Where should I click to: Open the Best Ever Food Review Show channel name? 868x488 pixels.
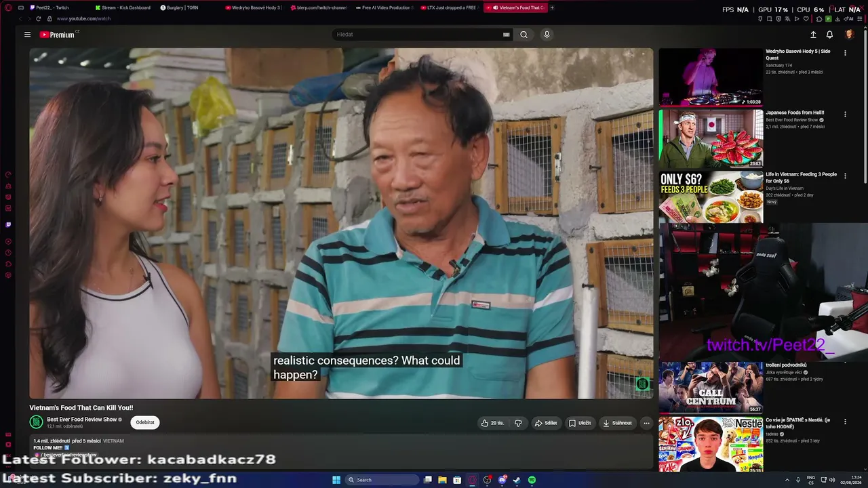tap(82, 420)
